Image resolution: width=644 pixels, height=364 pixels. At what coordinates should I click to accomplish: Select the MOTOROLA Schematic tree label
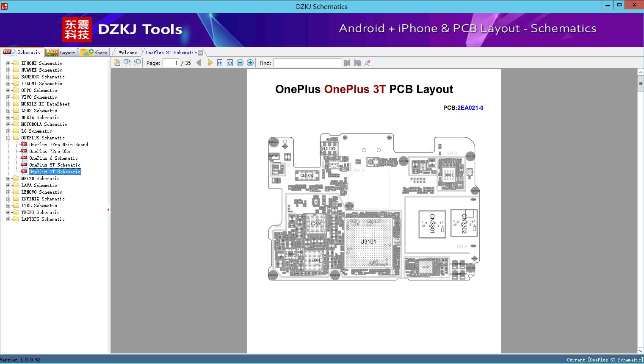coord(44,124)
